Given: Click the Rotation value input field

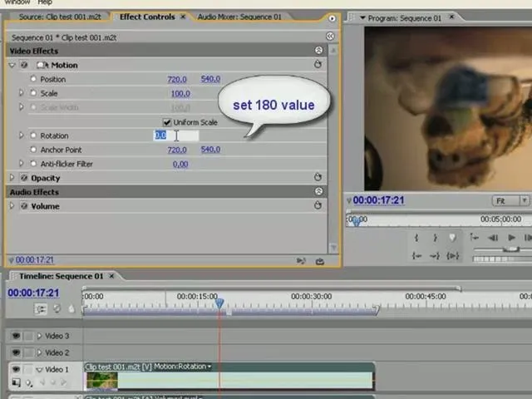Looking at the screenshot, I should (x=176, y=135).
